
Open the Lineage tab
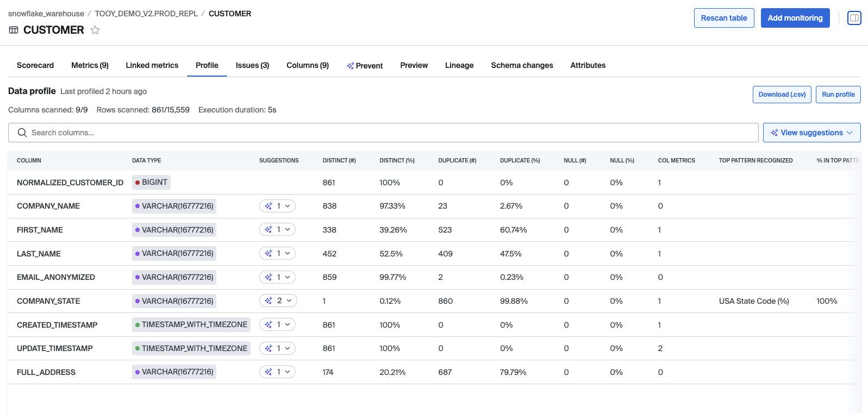pos(459,65)
